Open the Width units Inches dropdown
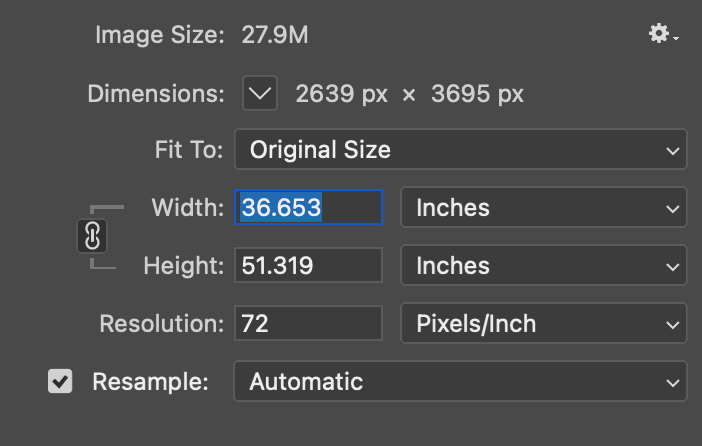This screenshot has height=446, width=702. tap(543, 208)
